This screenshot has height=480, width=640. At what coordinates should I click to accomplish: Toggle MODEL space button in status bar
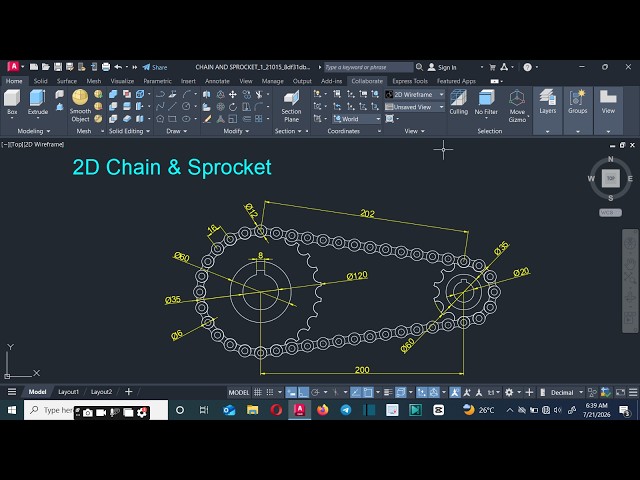pyautogui.click(x=239, y=392)
